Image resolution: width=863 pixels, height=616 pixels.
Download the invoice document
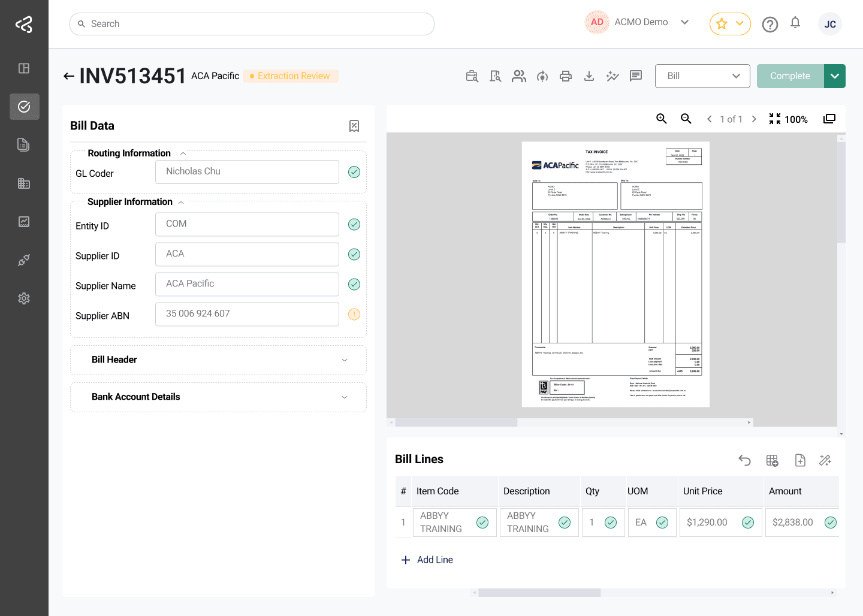pos(589,76)
